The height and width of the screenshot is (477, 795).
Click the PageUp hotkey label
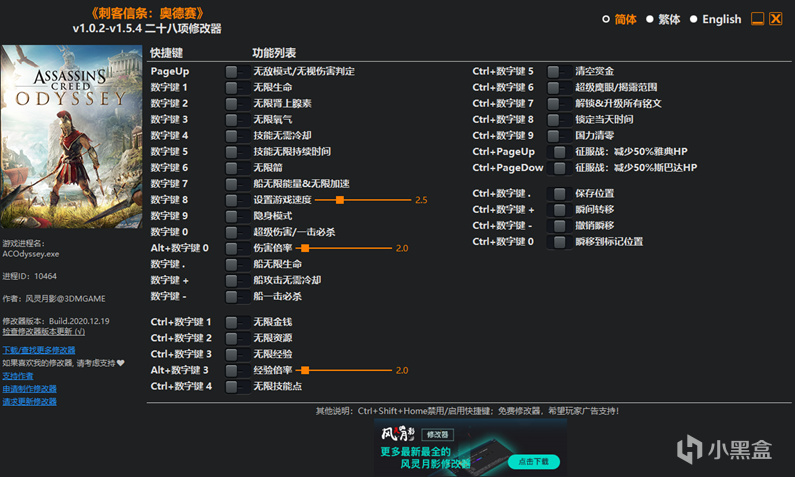pyautogui.click(x=170, y=71)
